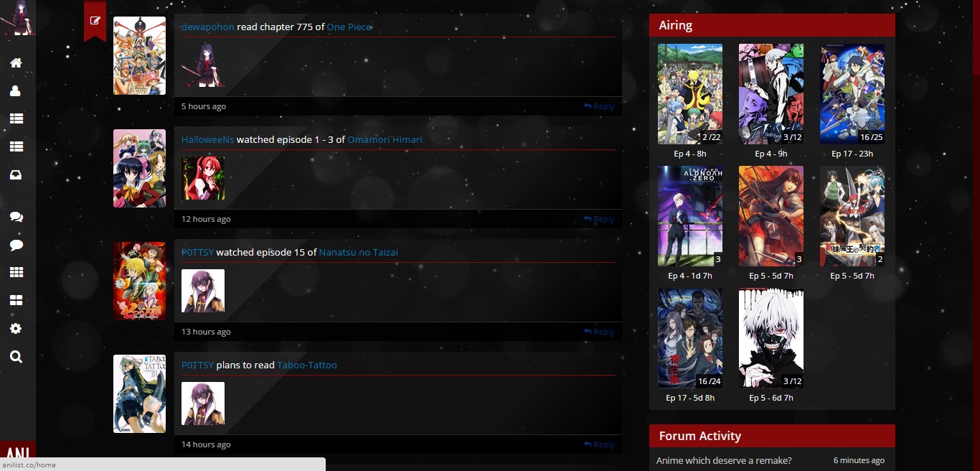Image resolution: width=980 pixels, height=471 pixels.
Task: Open the user profile icon in the sidebar
Action: 15,91
